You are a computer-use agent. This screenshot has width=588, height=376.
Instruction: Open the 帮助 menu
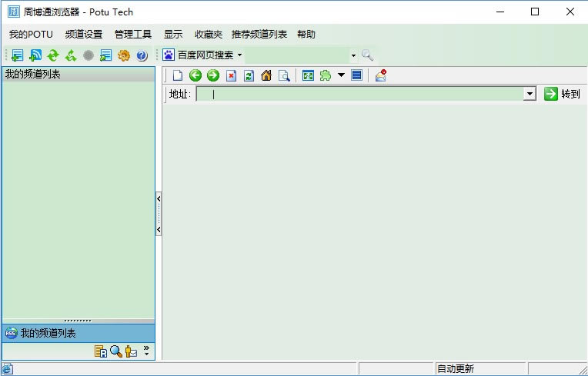(x=306, y=35)
